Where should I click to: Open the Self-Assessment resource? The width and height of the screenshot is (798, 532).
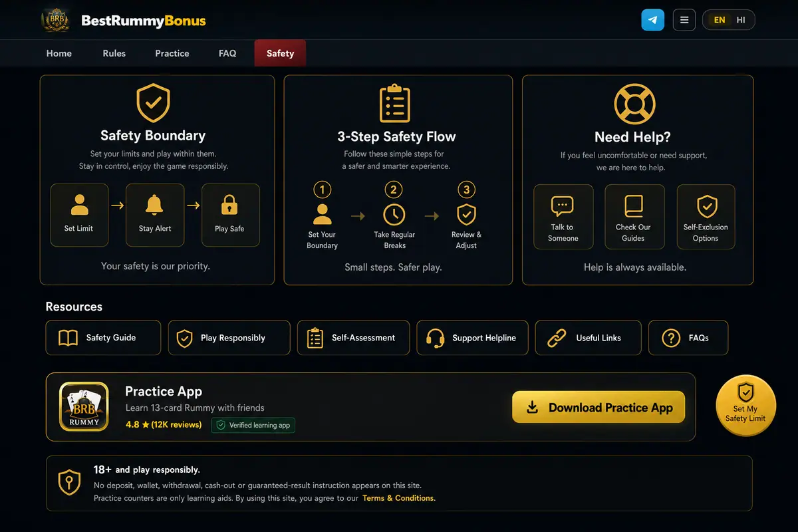(x=353, y=338)
